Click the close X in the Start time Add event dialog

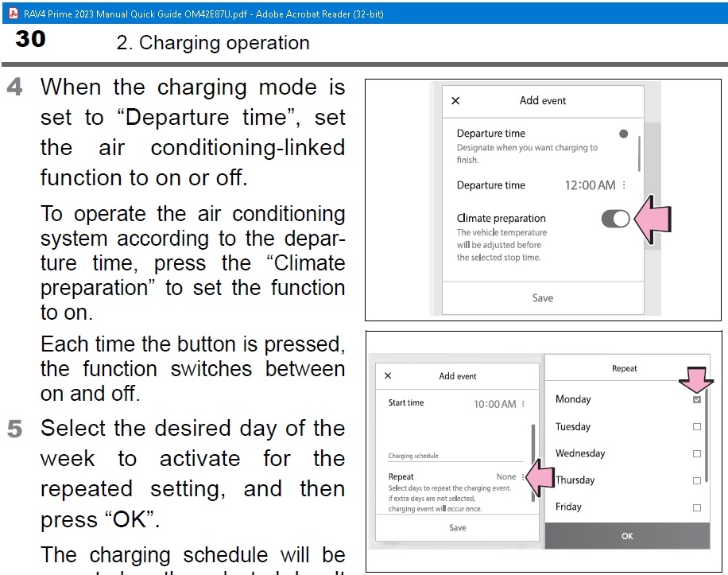(388, 375)
